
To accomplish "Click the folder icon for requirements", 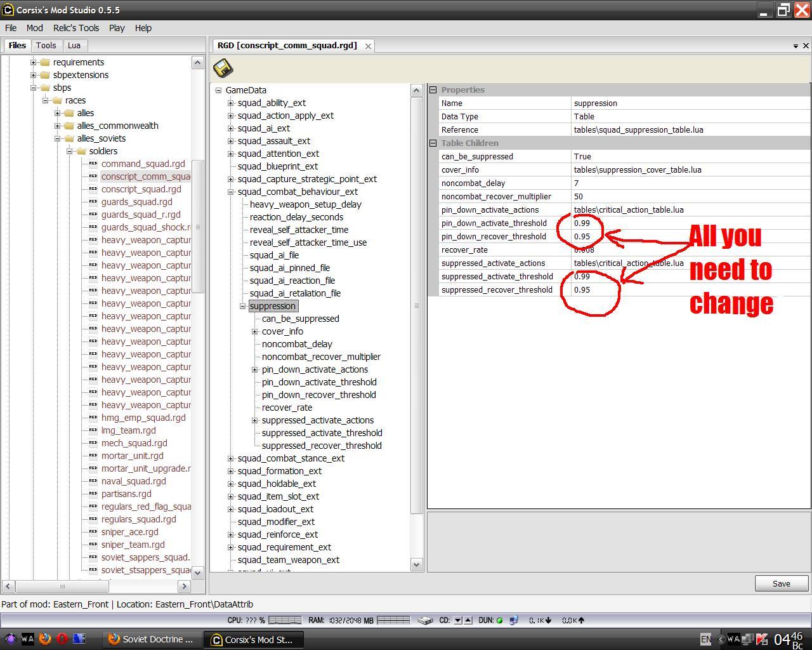I will (x=45, y=62).
